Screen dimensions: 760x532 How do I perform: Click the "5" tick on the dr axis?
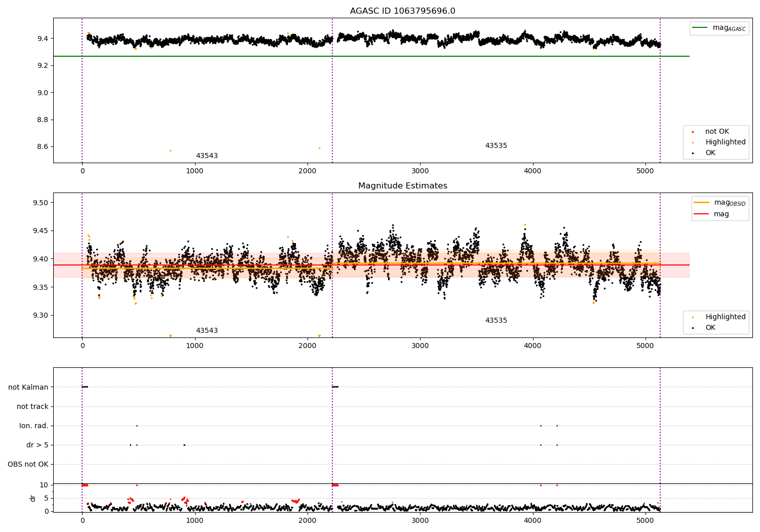[x=46, y=499]
